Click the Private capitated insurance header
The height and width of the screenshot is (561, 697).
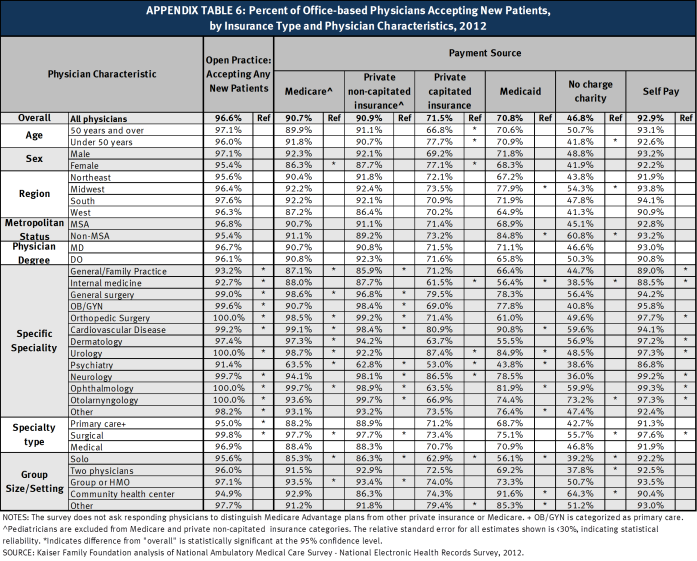450,89
